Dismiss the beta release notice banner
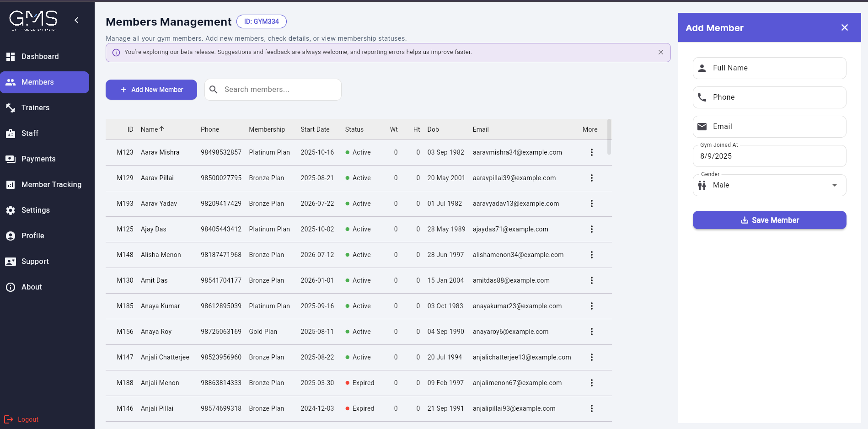The height and width of the screenshot is (429, 868). (660, 52)
